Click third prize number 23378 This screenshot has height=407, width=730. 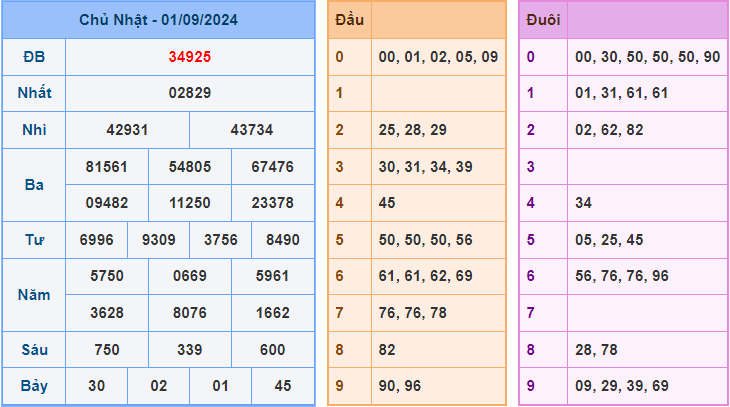click(272, 203)
